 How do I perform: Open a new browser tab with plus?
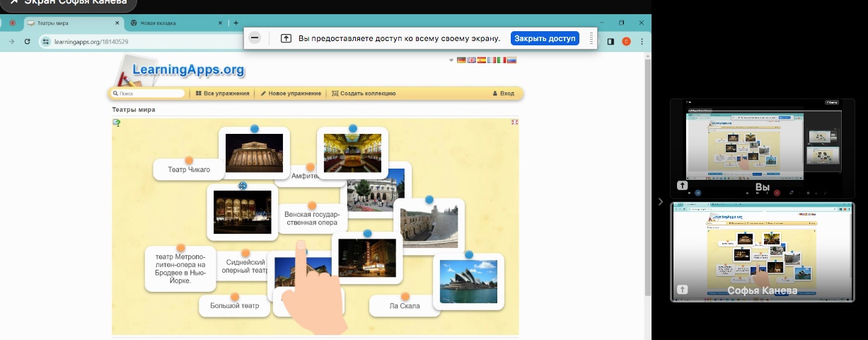pyautogui.click(x=236, y=23)
